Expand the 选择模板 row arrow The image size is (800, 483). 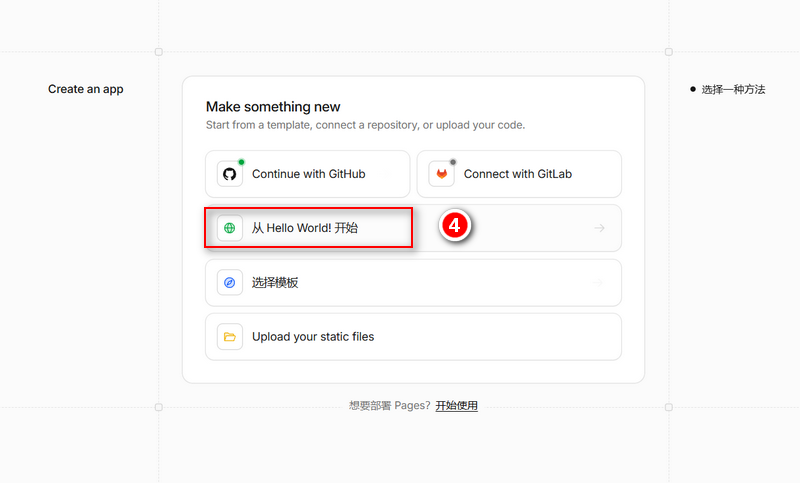click(x=598, y=283)
